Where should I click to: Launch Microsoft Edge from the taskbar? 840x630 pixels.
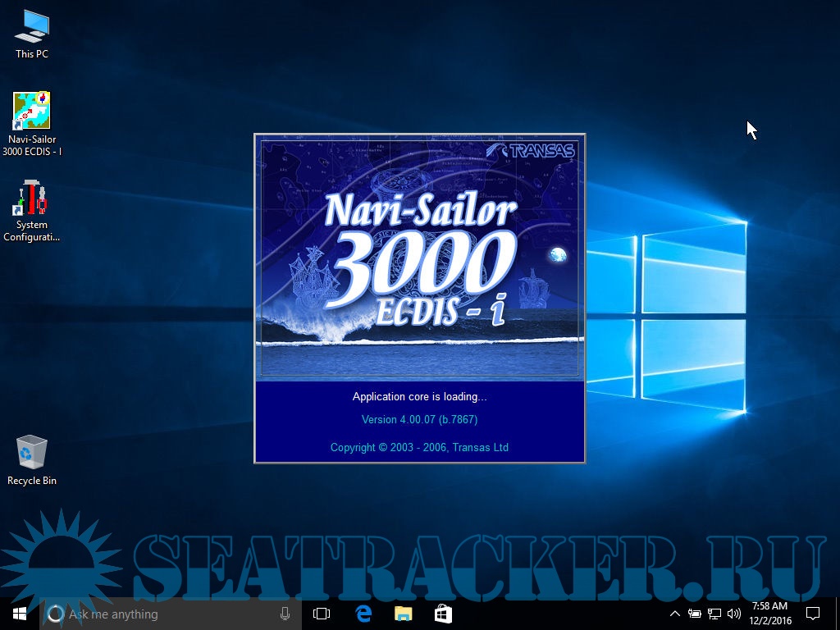click(363, 614)
